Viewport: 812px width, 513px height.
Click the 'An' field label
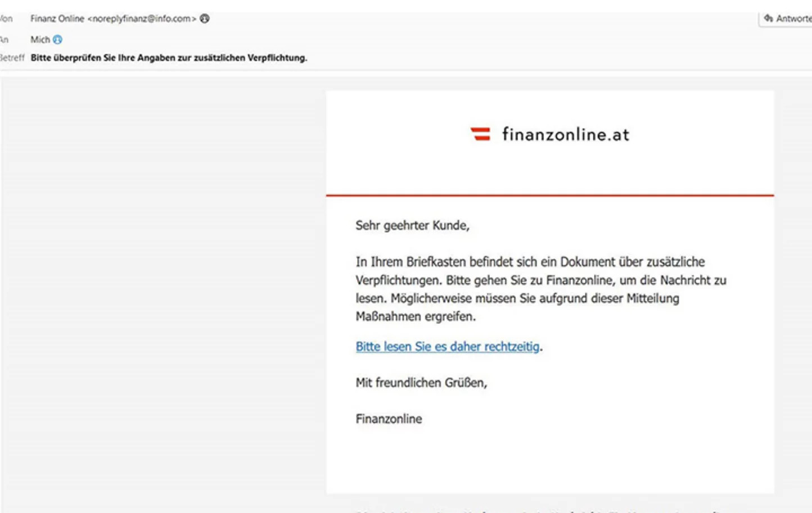tap(4, 40)
